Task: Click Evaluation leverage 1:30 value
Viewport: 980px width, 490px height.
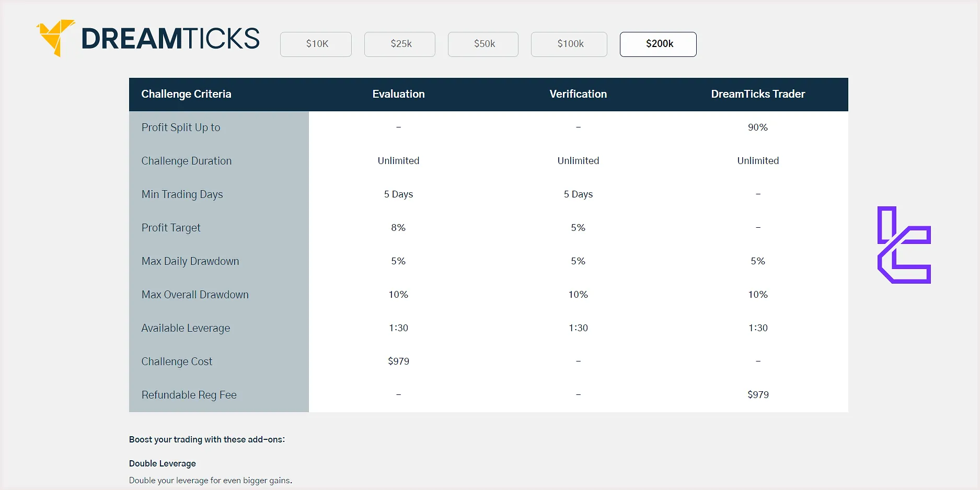Action: (398, 328)
